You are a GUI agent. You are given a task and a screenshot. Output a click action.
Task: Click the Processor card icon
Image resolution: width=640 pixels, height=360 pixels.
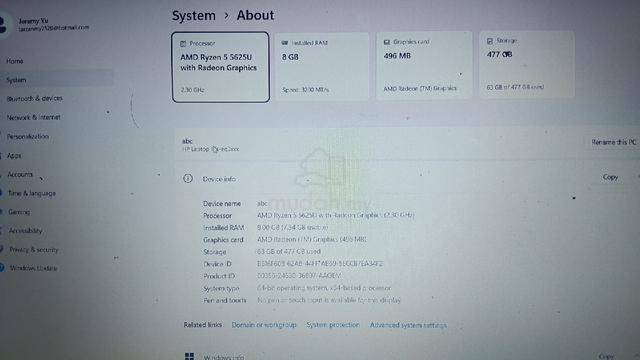[183, 43]
